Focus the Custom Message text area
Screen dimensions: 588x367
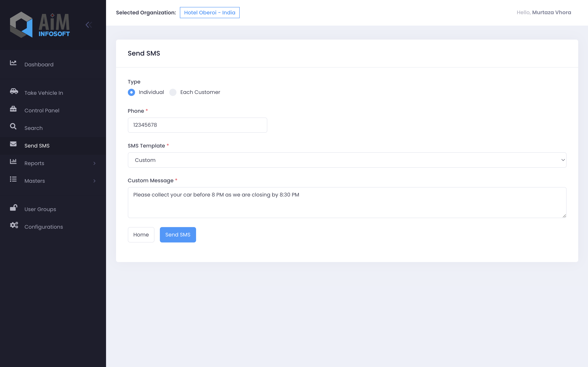tap(347, 202)
